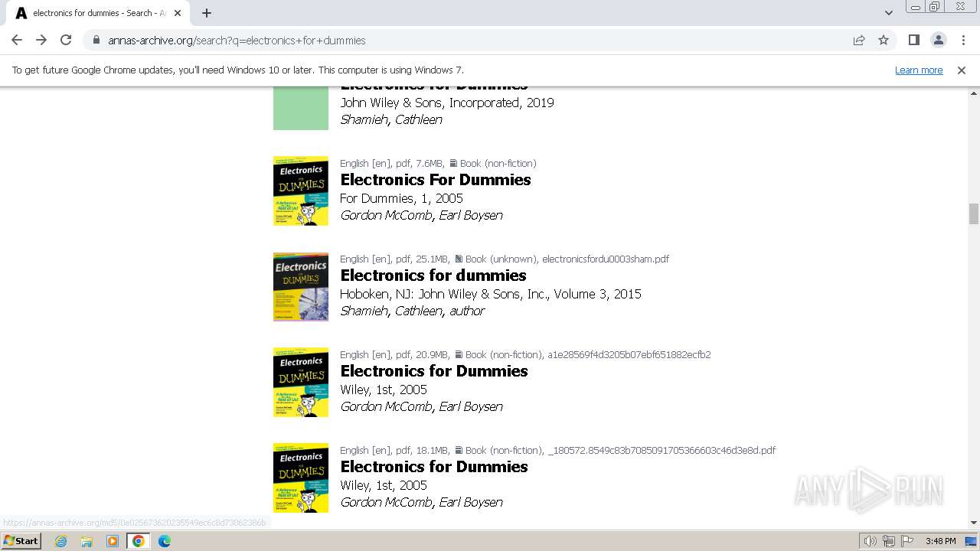Open the Chrome three-dot menu
The height and width of the screenshot is (551, 980).
coord(963,40)
